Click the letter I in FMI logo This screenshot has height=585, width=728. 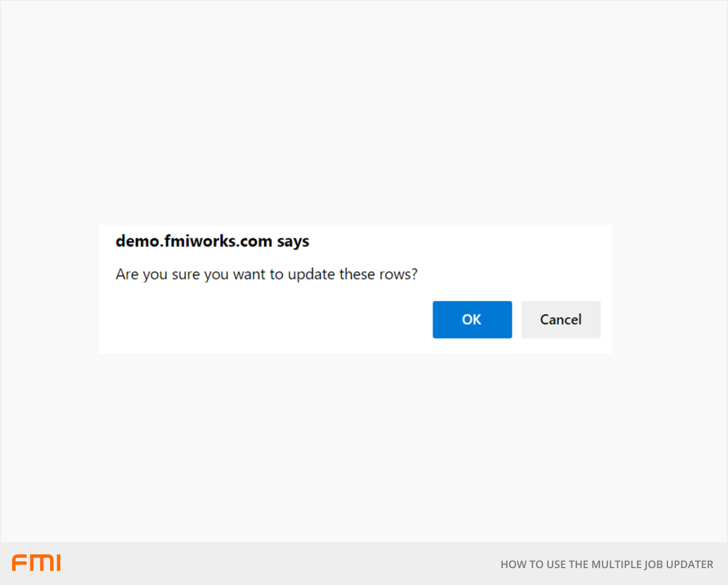58,563
